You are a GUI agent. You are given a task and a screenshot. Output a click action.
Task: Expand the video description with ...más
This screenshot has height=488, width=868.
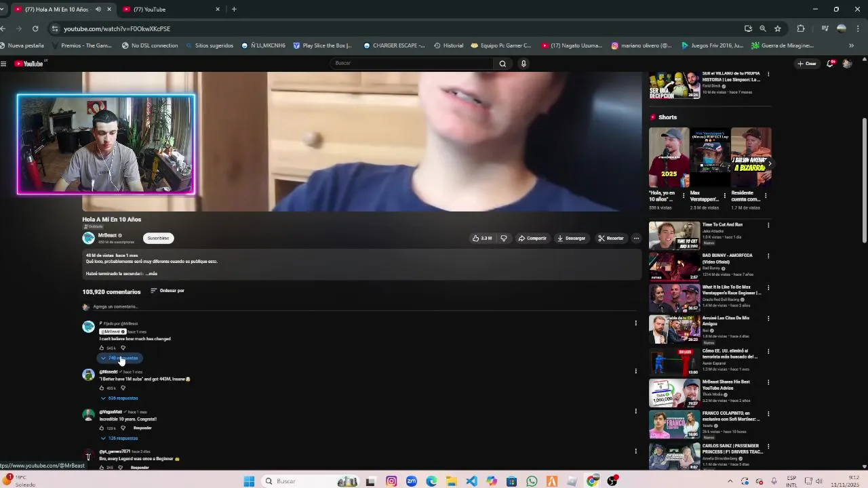[151, 274]
